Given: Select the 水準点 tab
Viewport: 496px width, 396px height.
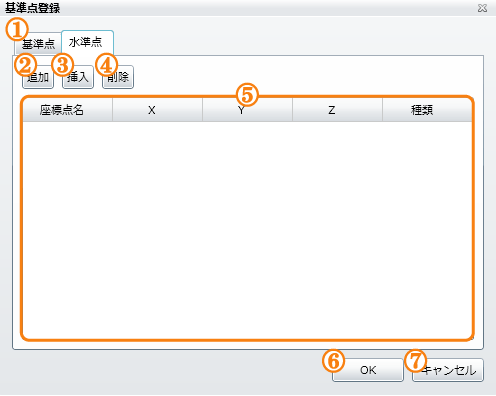Looking at the screenshot, I should coord(88,43).
